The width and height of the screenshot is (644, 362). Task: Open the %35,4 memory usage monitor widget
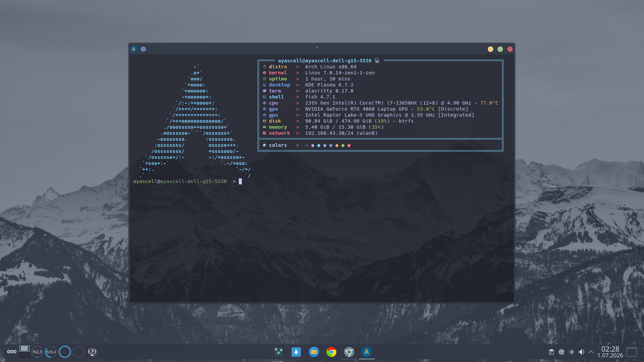coord(51,352)
